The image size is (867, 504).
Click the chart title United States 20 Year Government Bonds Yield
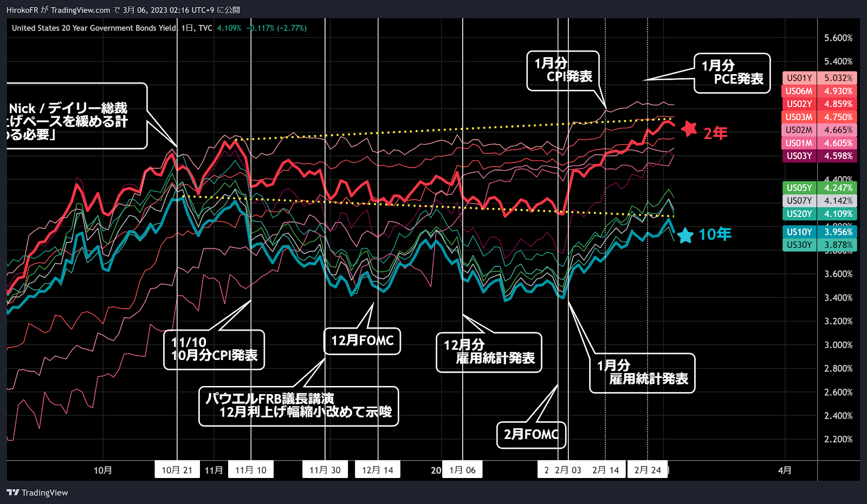point(94,28)
